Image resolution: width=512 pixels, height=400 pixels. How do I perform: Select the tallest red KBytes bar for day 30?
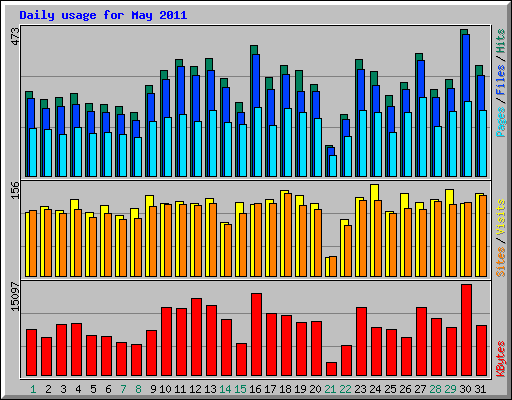tap(466, 330)
